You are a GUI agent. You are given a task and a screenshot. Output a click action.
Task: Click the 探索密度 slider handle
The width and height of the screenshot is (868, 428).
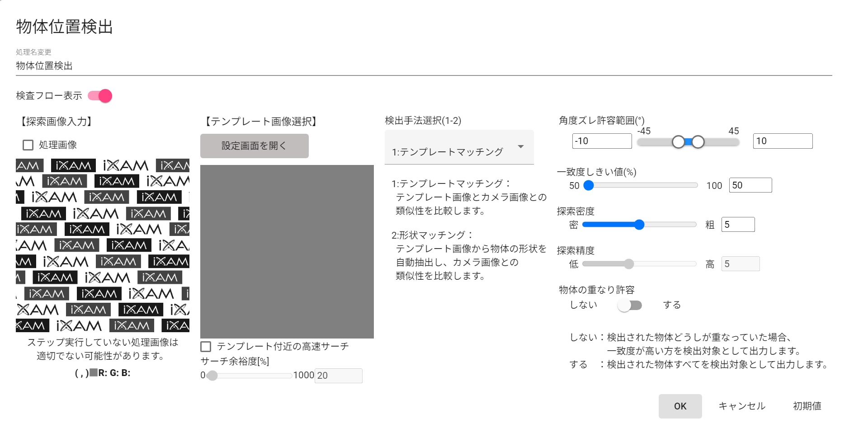[x=639, y=225]
